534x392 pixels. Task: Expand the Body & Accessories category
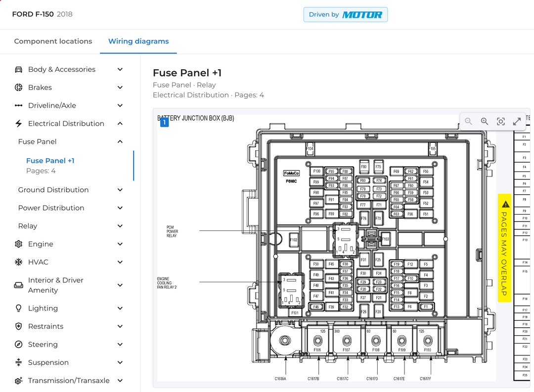pyautogui.click(x=120, y=70)
